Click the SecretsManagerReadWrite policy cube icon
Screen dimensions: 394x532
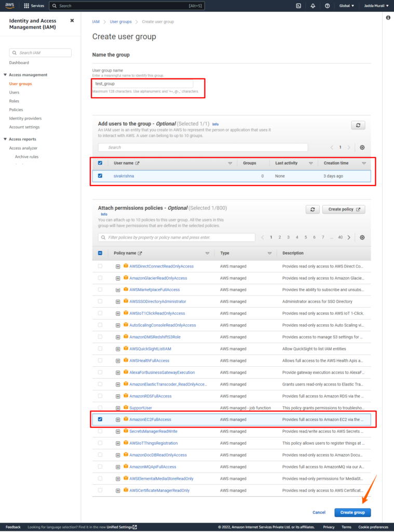(126, 431)
